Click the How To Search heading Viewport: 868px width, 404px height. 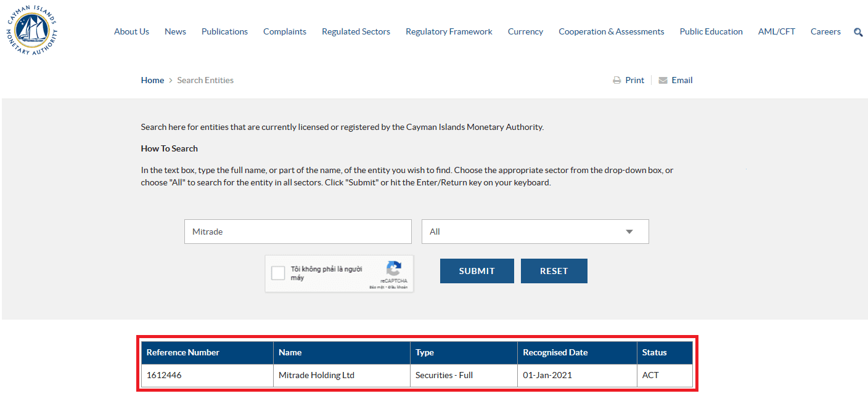(x=170, y=148)
